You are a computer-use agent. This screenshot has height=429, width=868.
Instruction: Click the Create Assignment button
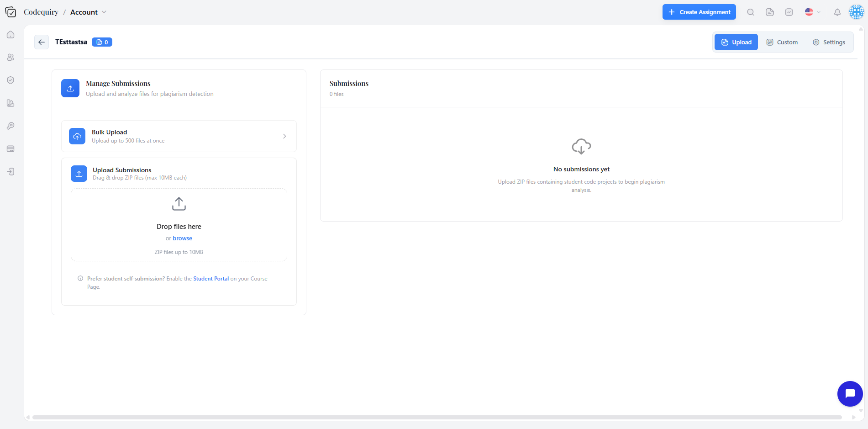(699, 12)
